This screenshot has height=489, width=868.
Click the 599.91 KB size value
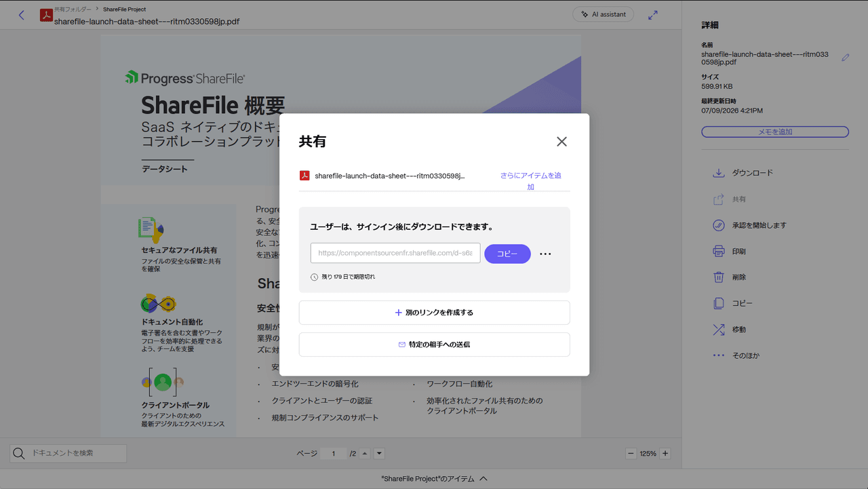pyautogui.click(x=717, y=87)
